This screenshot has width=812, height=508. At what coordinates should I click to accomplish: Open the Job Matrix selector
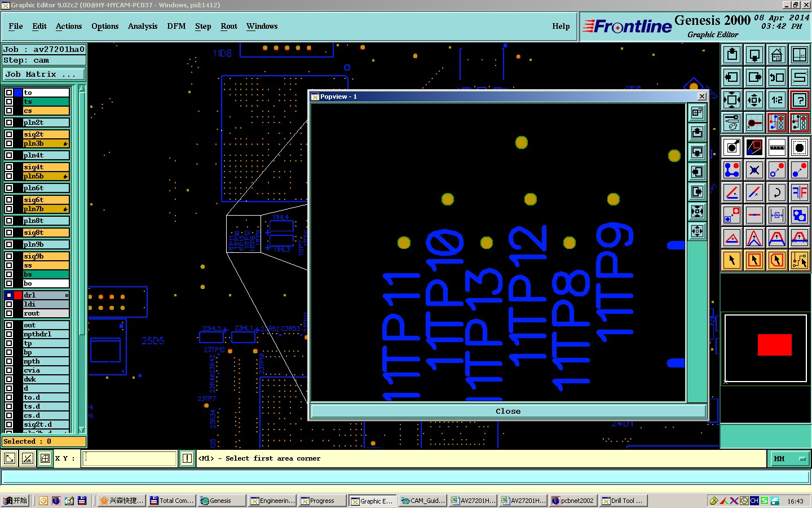44,75
